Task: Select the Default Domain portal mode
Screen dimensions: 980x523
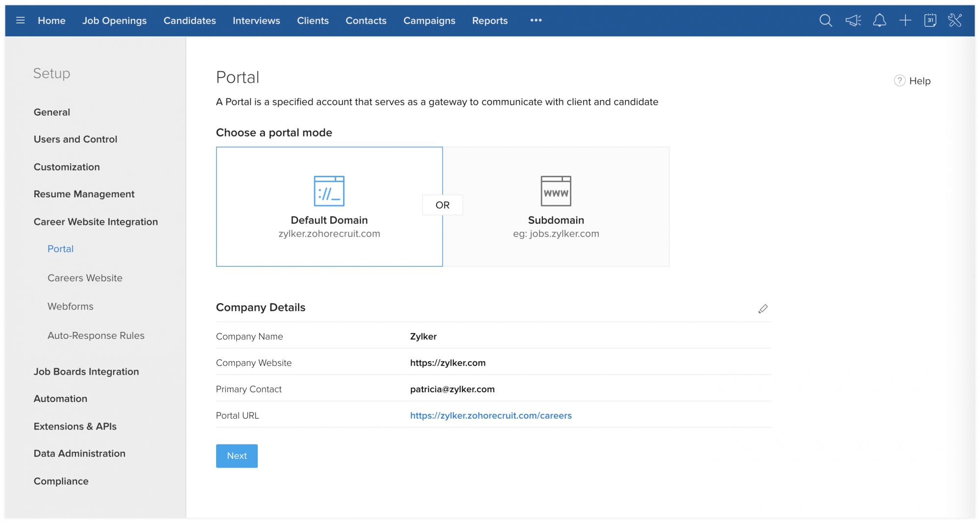Action: 329,207
